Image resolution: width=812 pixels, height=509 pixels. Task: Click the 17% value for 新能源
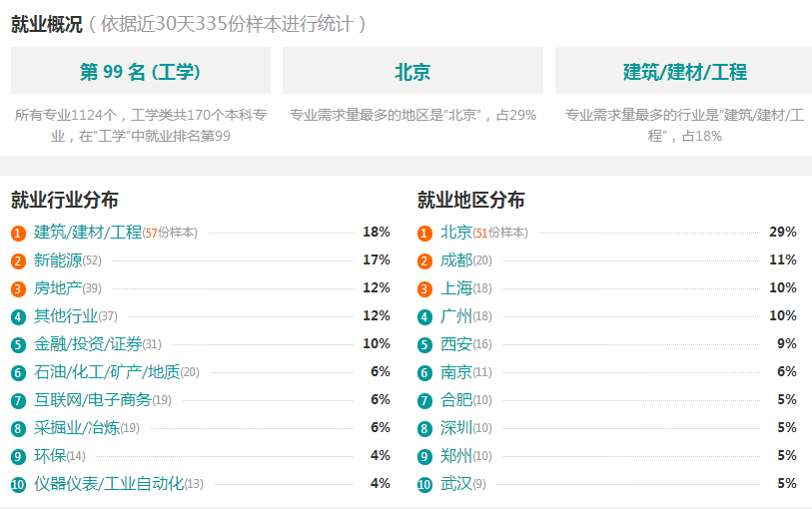[x=377, y=259]
